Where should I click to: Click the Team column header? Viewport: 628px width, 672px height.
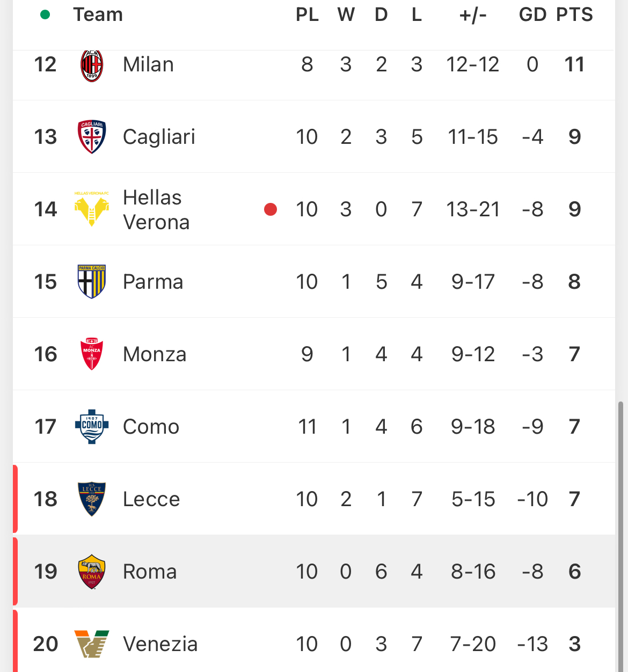(98, 14)
